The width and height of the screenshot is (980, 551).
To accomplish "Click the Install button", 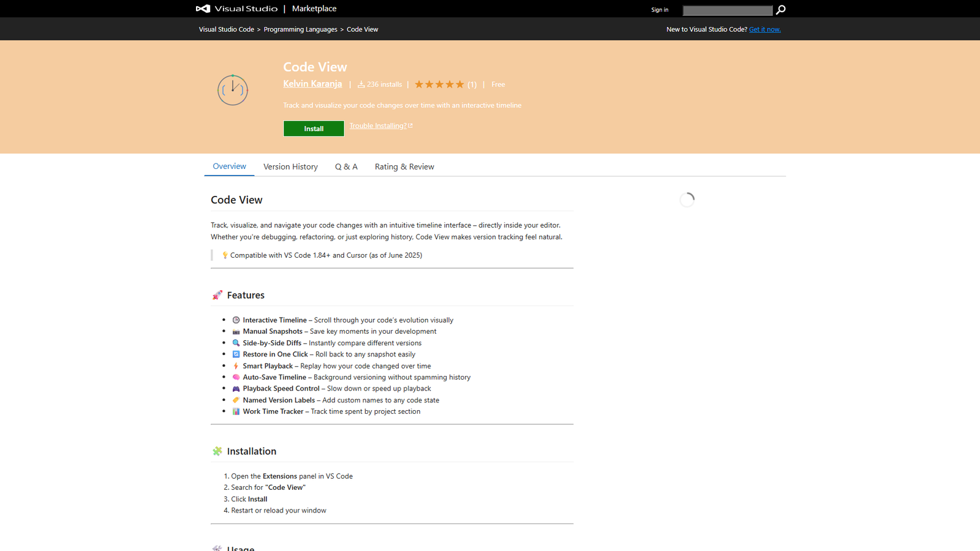I will click(314, 128).
